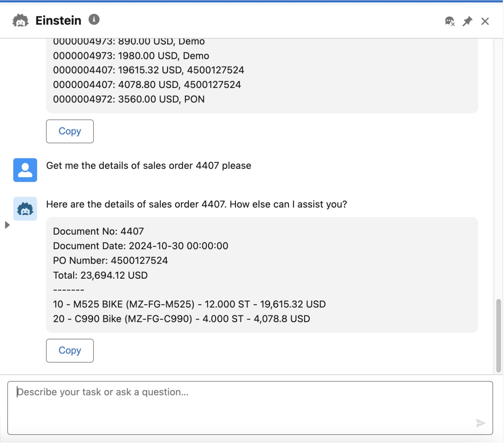Image resolution: width=504 pixels, height=443 pixels.
Task: Click the row '0000004972: 3560.00 USD, PON'
Action: click(x=129, y=99)
